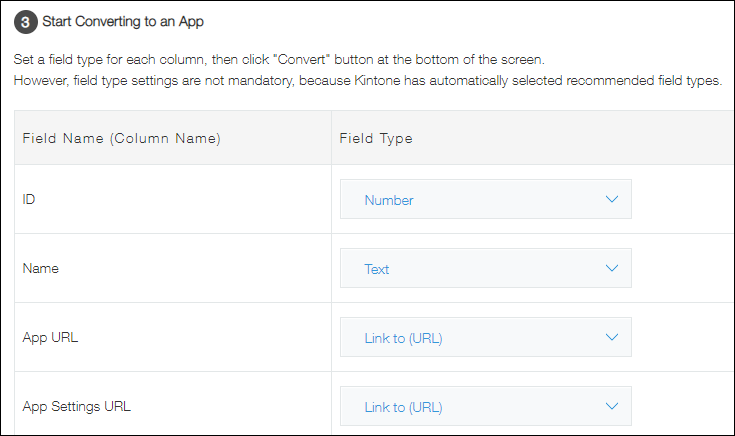Screen dimensions: 735x436
Task: Click the "Field Type" column header
Action: click(x=377, y=138)
